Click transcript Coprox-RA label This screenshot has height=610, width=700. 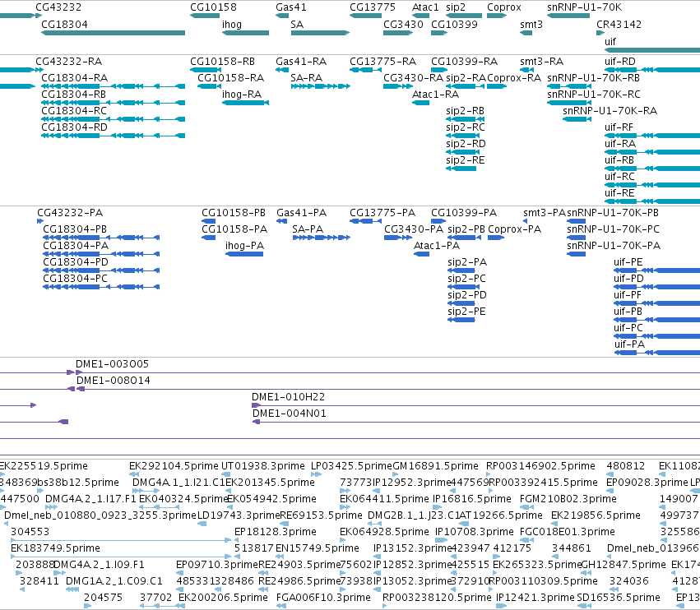point(514,77)
